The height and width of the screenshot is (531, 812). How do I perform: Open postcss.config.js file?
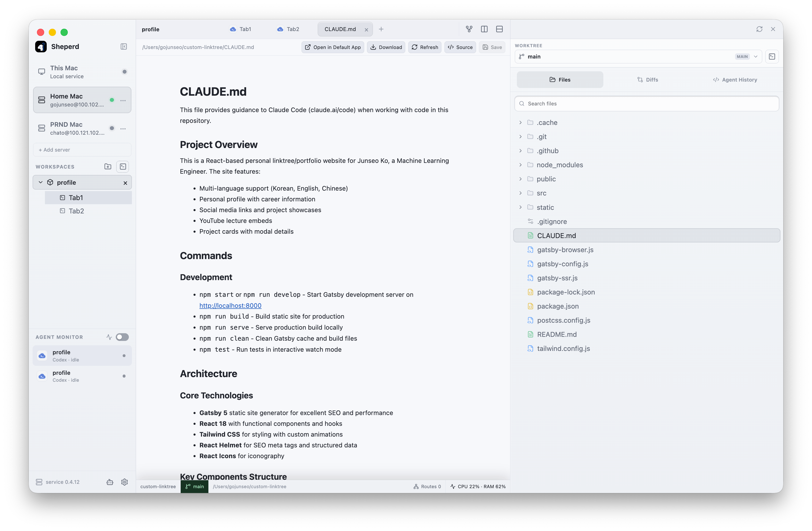tap(646, 320)
